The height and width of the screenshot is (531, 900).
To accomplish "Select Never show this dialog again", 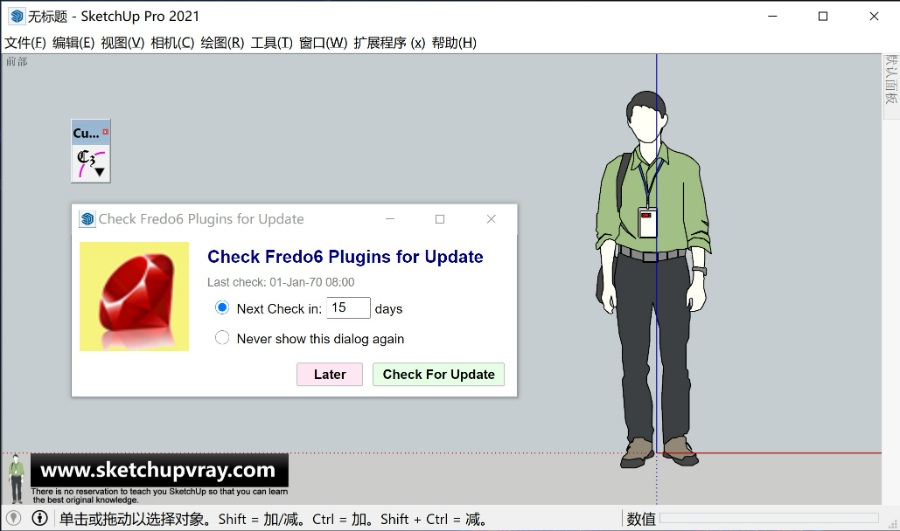I will pyautogui.click(x=222, y=338).
